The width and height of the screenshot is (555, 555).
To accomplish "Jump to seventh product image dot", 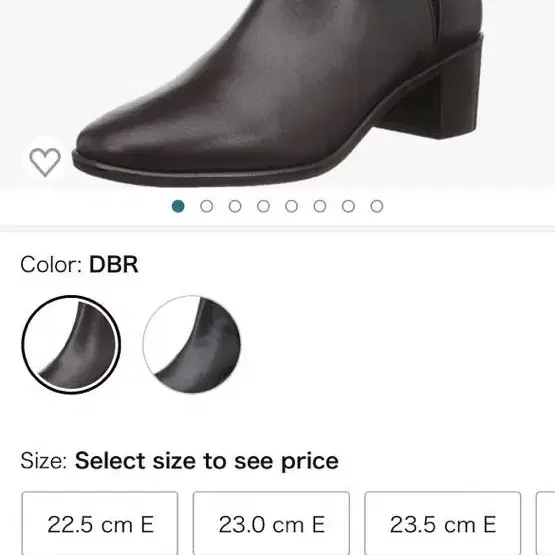I will click(348, 206).
